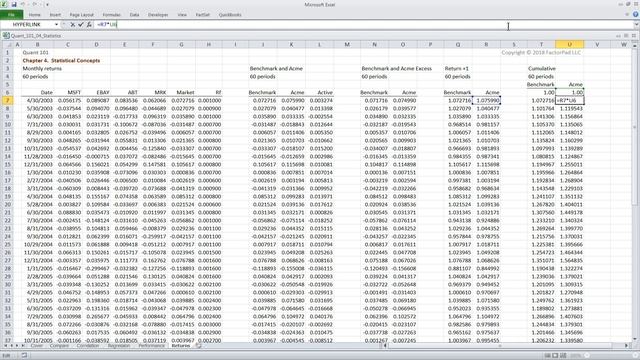Open the Customize Quick Access Toolbar dropdown
The width and height of the screenshot is (640, 360).
pyautogui.click(x=47, y=4)
